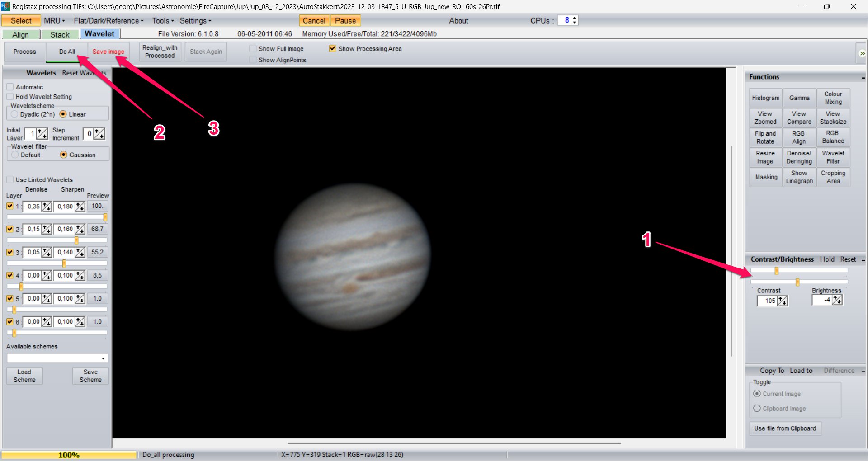Viewport: 868px width, 461px height.
Task: Click the Registax app icon in title bar
Action: [5, 6]
